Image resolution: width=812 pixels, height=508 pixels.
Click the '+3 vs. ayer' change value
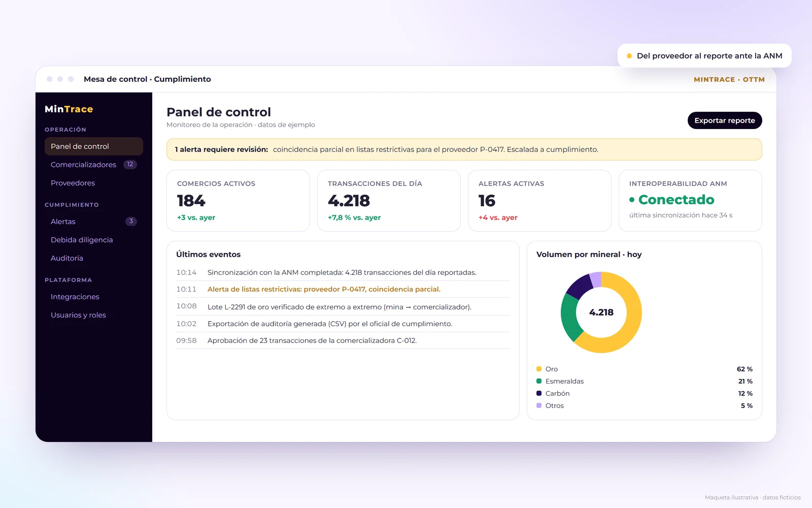coord(196,217)
